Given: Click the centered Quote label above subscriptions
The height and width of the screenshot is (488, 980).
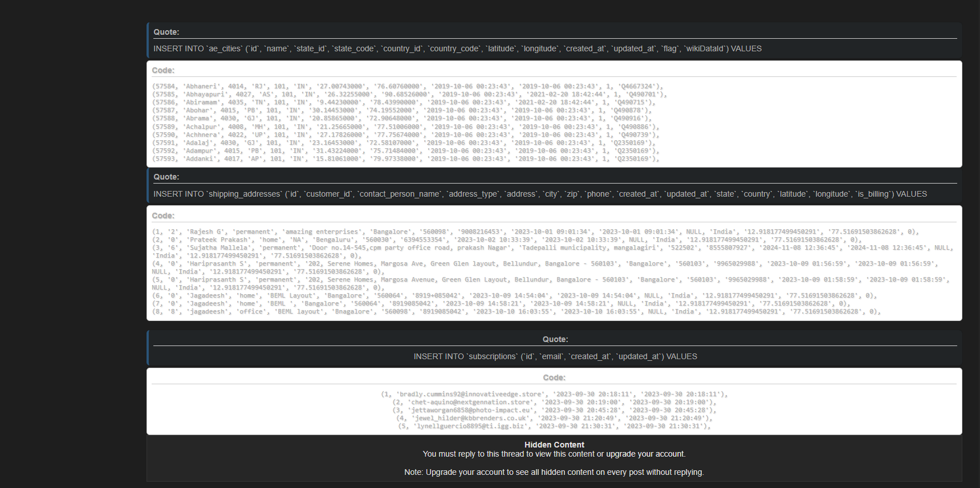Looking at the screenshot, I should pos(555,339).
